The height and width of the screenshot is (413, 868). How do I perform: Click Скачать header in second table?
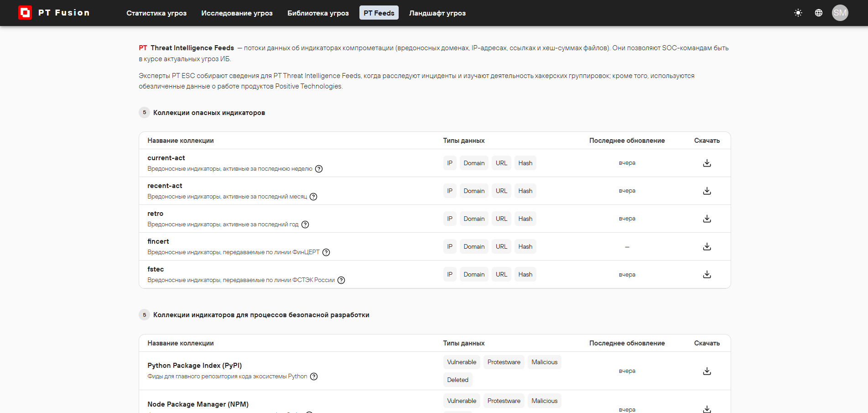(x=707, y=343)
